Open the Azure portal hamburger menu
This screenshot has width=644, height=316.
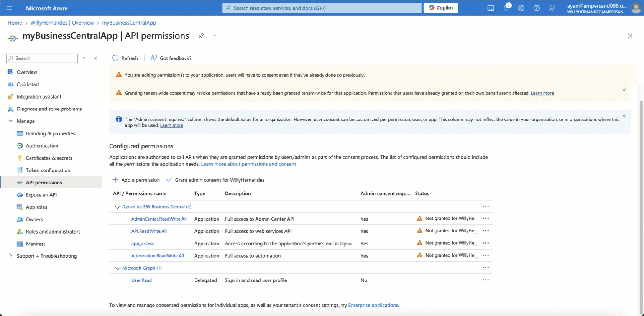coord(9,8)
